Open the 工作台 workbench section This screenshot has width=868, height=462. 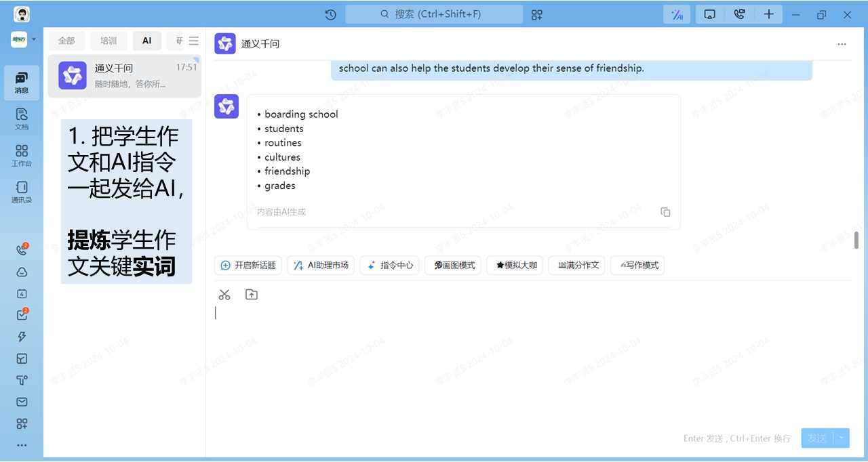pos(22,155)
